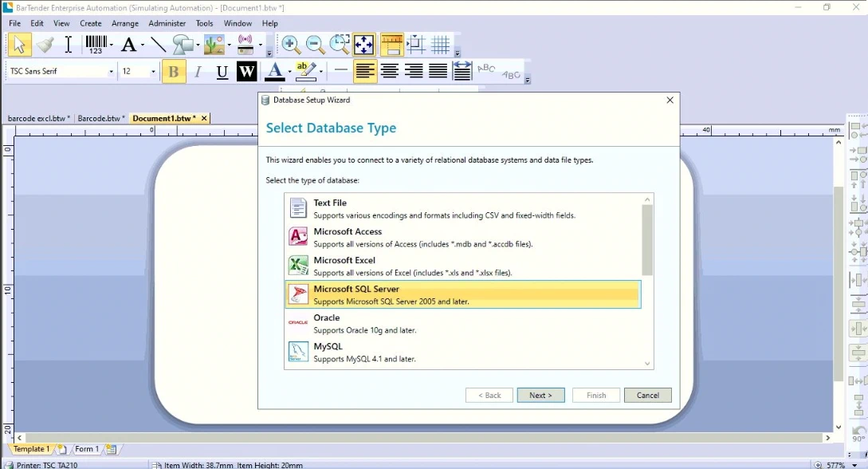Open the font color dropdown arrow

(x=289, y=72)
